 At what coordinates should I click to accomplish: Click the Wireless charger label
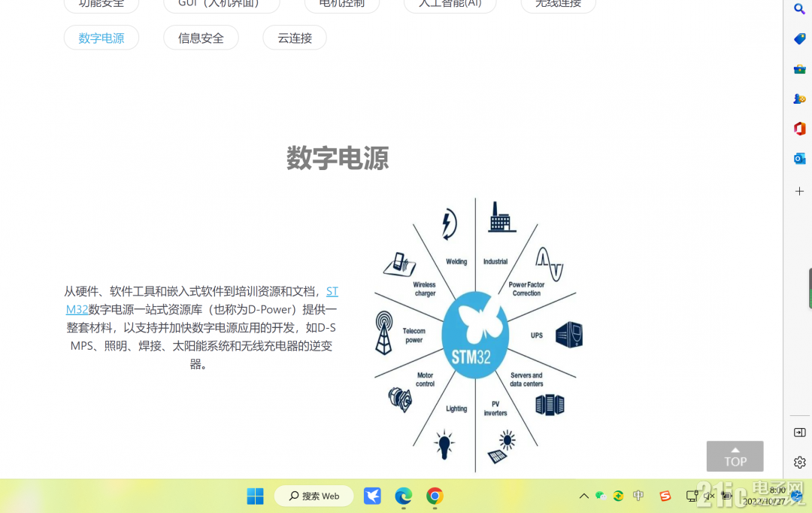pos(425,289)
